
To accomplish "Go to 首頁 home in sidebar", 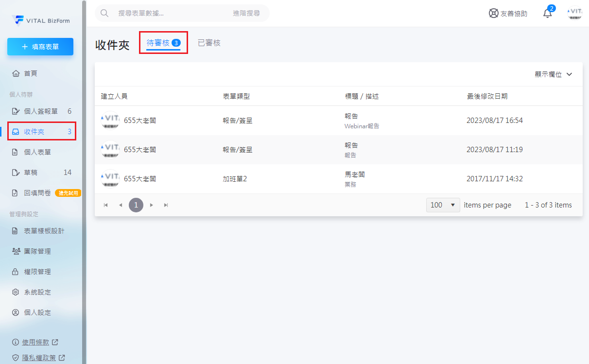I will tap(31, 73).
